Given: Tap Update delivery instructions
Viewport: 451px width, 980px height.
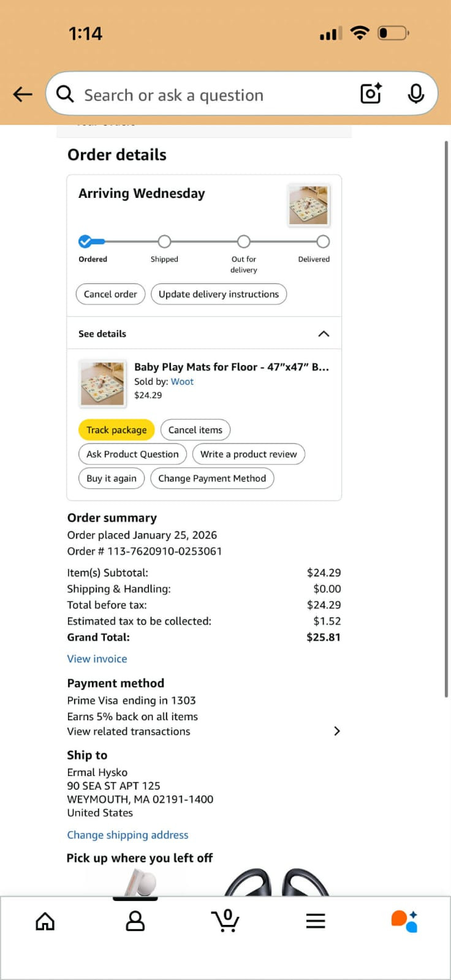Looking at the screenshot, I should [x=218, y=294].
